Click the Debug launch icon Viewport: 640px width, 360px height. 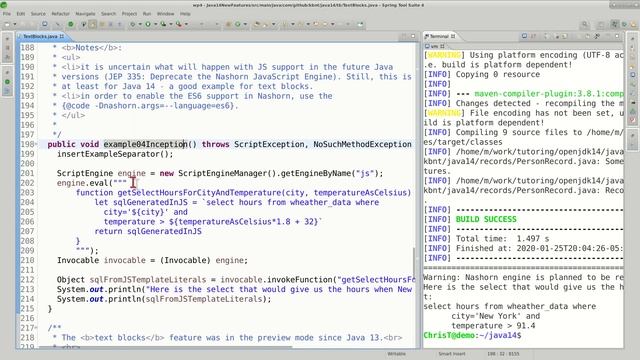click(132, 24)
